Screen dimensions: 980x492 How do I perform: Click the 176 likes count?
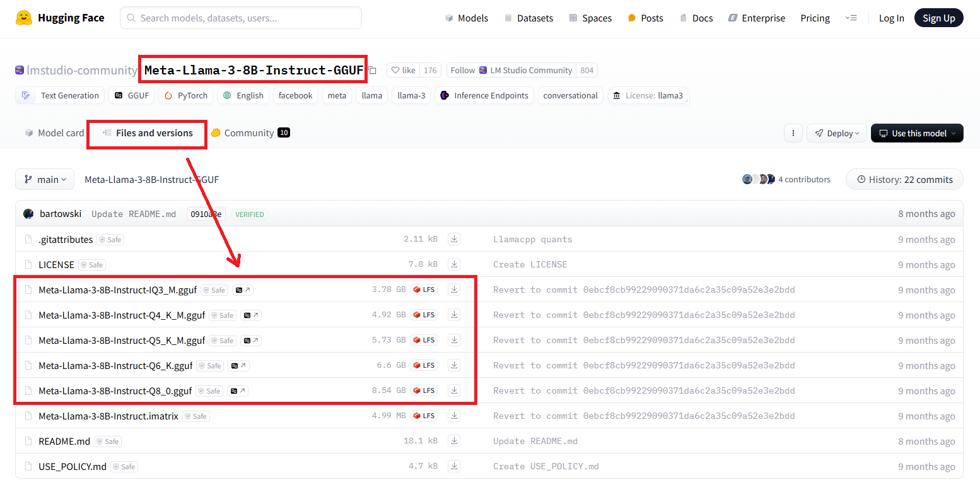(430, 71)
